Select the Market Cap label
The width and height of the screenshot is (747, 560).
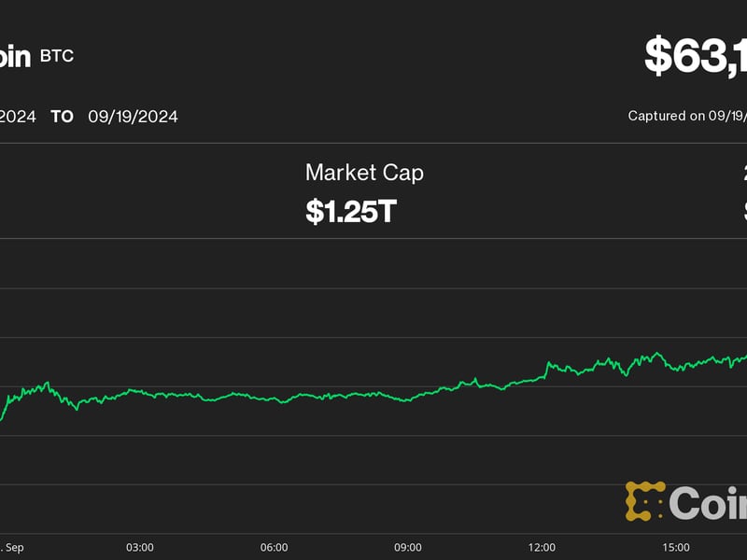(364, 173)
